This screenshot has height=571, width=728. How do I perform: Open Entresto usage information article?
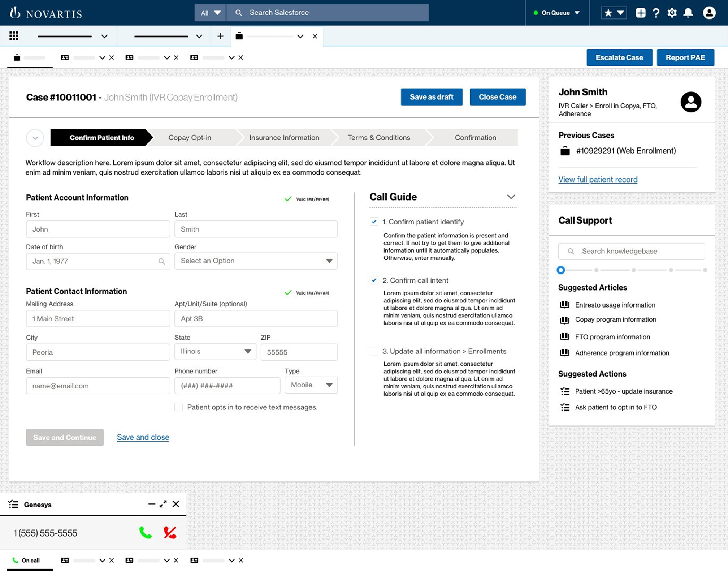pos(615,305)
